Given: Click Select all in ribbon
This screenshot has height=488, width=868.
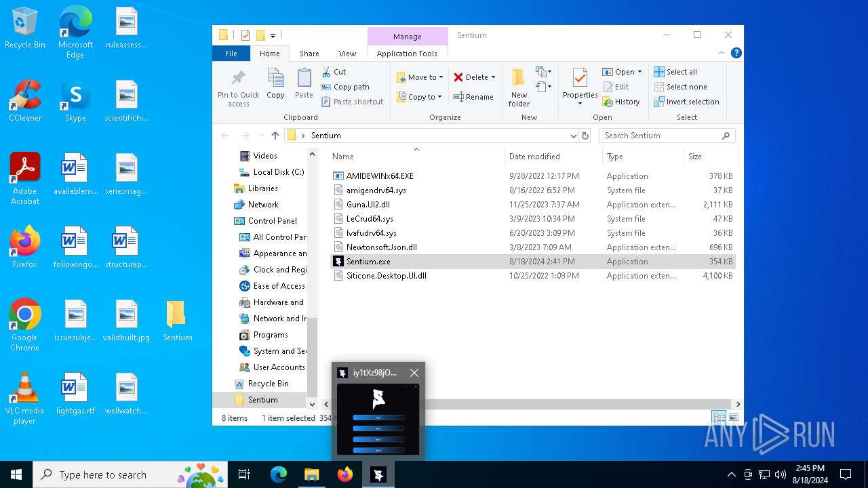Looking at the screenshot, I should click(675, 72).
